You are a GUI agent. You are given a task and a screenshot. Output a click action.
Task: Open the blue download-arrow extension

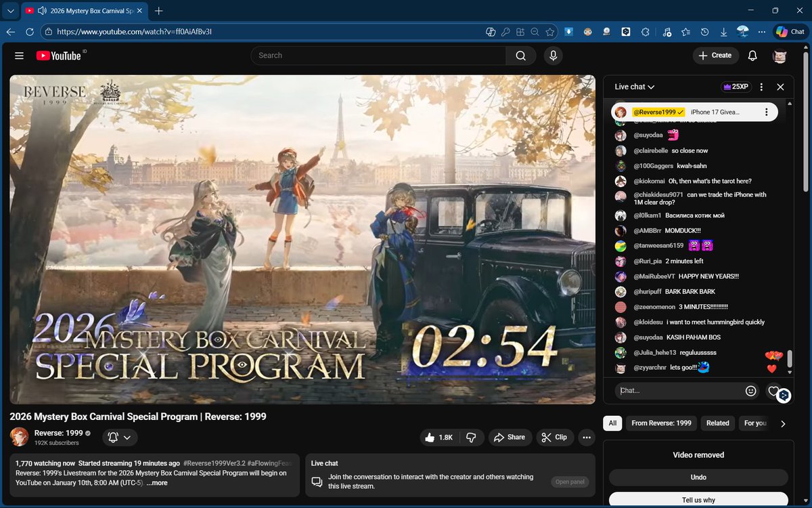pos(569,32)
